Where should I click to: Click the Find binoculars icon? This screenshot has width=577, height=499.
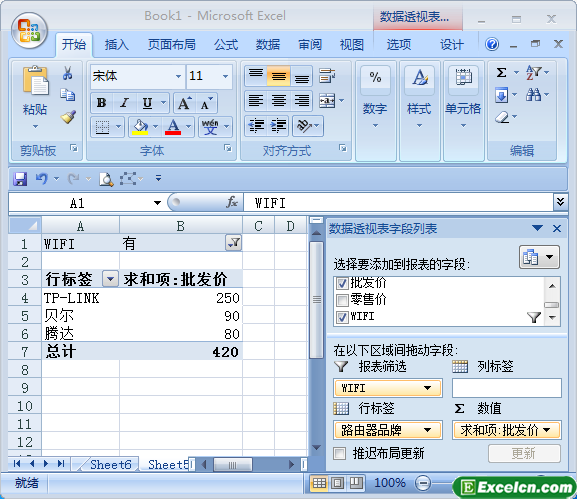(534, 95)
